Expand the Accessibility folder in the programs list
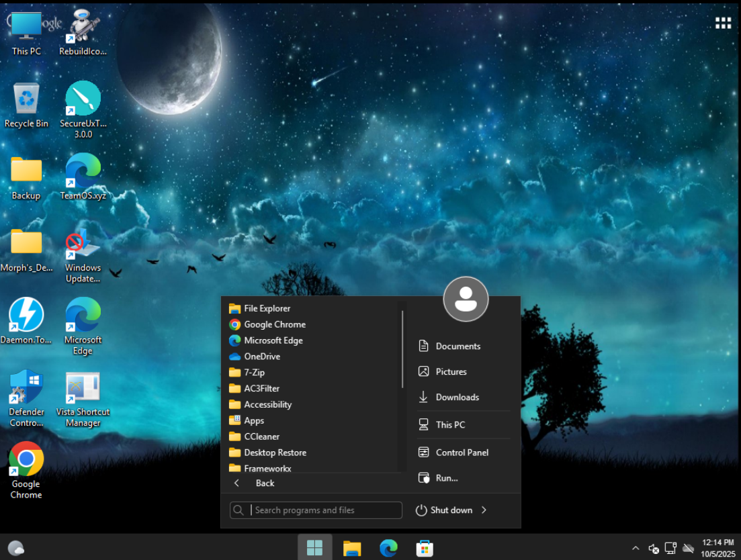The height and width of the screenshot is (560, 741). tap(267, 405)
